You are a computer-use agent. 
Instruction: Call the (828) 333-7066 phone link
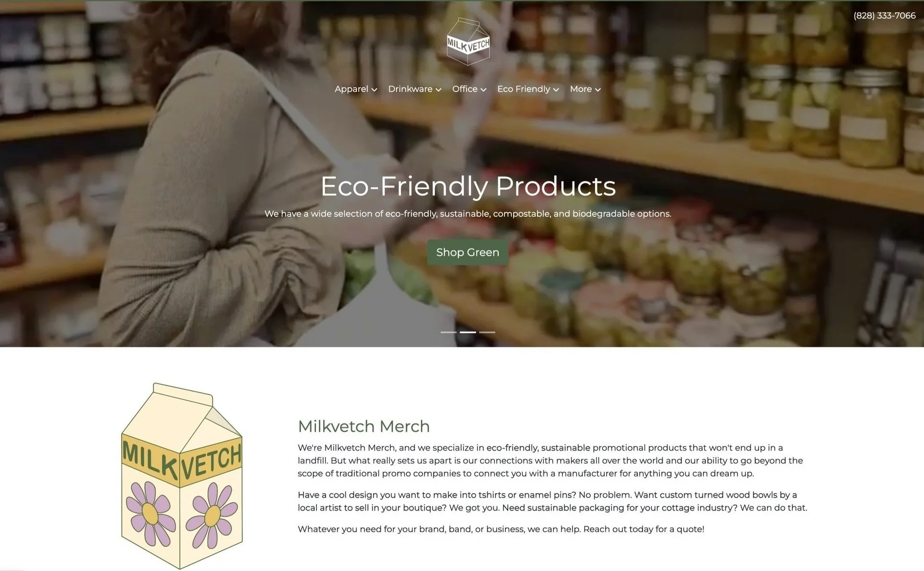pos(884,16)
